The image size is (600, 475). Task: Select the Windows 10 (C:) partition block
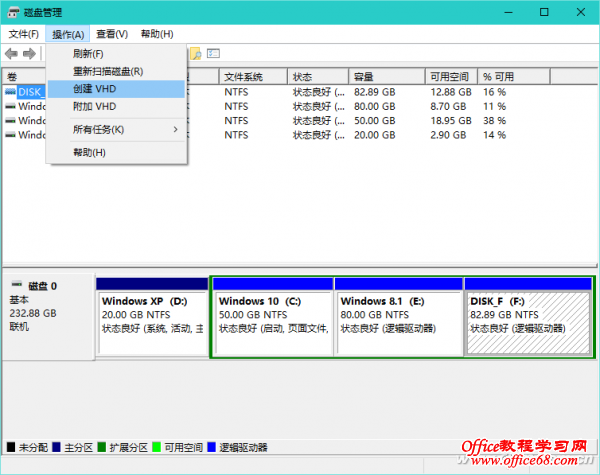click(x=272, y=317)
